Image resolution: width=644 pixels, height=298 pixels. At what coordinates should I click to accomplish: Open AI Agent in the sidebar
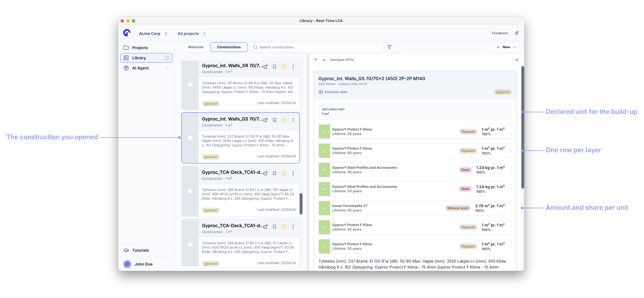[146, 68]
